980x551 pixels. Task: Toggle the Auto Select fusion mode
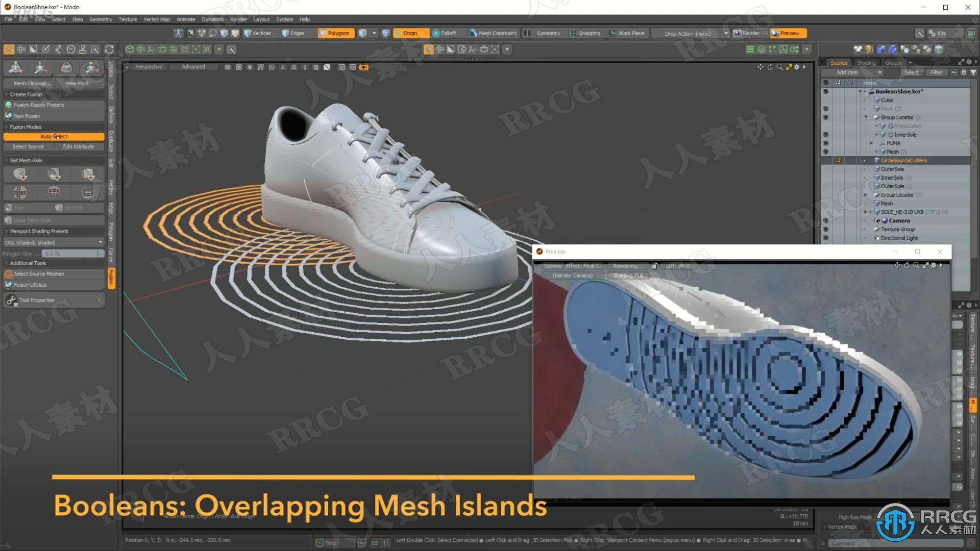pos(54,137)
